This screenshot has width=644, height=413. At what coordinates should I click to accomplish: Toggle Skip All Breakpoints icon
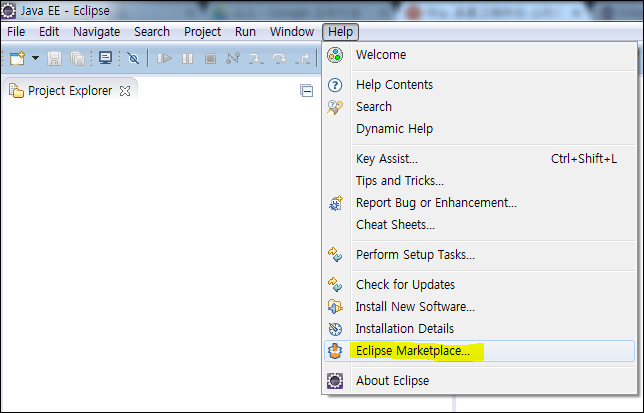click(x=133, y=58)
